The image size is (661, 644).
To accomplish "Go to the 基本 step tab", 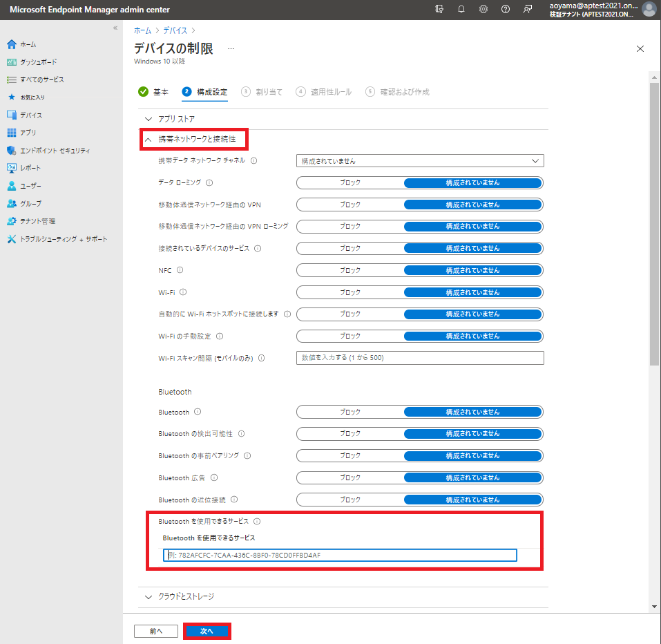I will 153,92.
